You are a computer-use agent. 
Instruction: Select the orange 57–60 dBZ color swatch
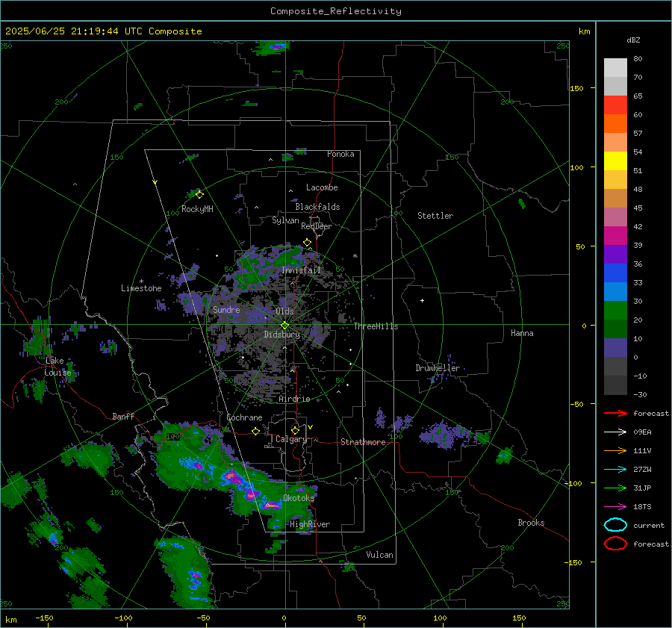615,124
